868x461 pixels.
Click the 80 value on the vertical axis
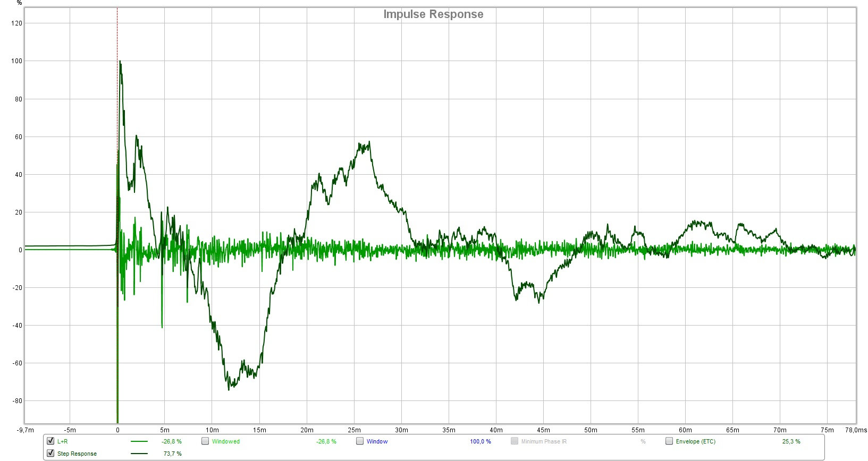point(19,99)
